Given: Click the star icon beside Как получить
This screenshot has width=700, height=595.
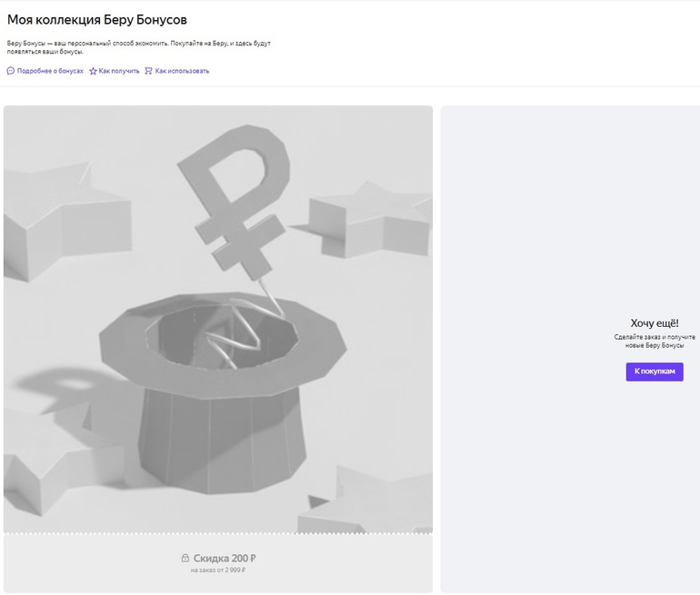Looking at the screenshot, I should pyautogui.click(x=93, y=71).
